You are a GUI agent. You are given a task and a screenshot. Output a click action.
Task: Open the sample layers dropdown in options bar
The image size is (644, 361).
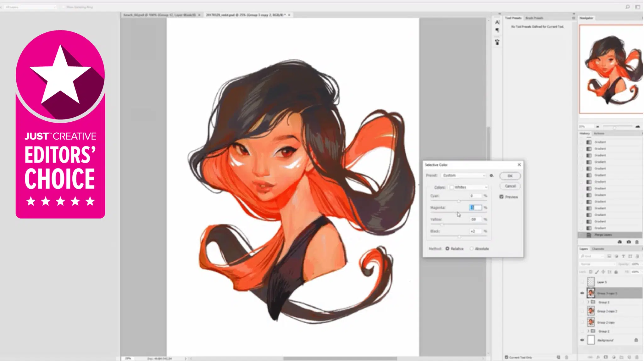(30, 7)
